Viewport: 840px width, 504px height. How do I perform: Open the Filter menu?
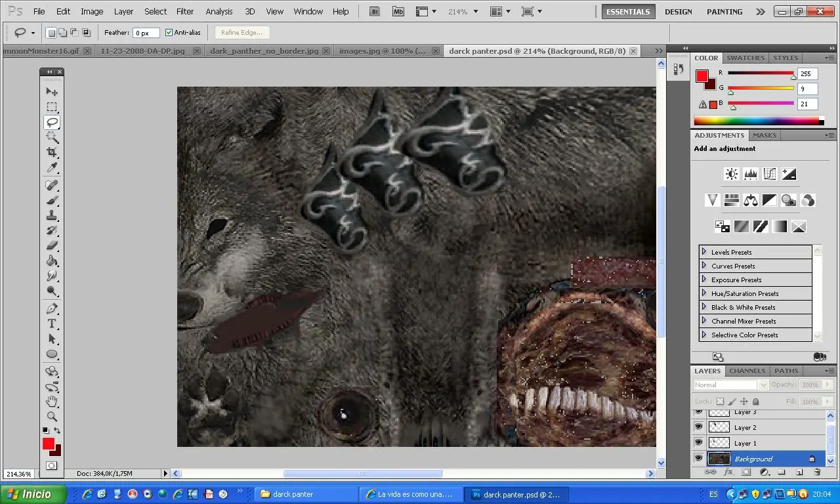(x=185, y=11)
